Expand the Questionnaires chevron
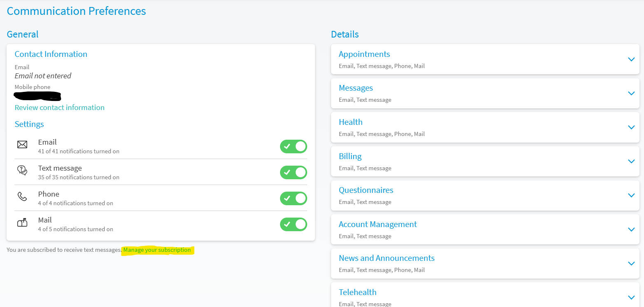644x307 pixels. [x=631, y=195]
